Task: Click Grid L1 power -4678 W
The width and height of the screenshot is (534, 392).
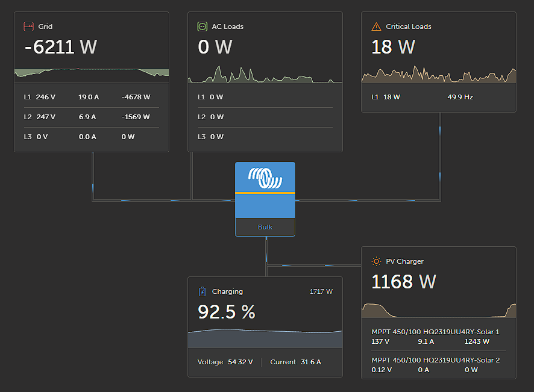Action: [x=136, y=97]
